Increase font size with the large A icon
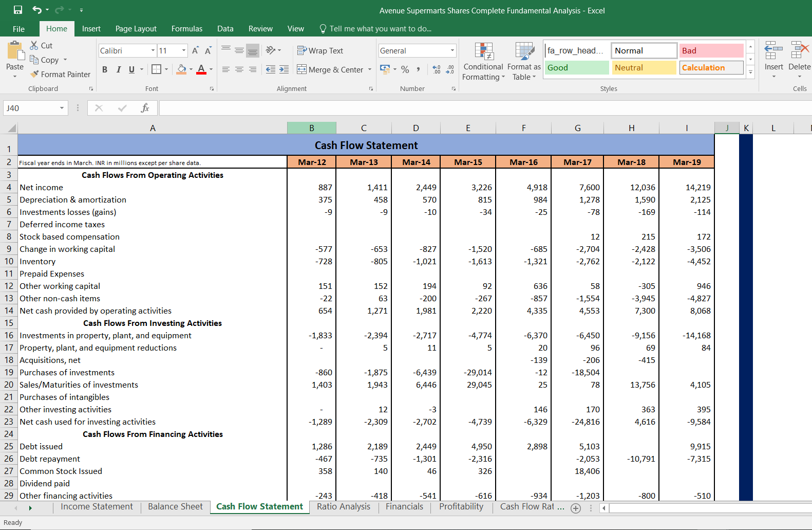Viewport: 812px width, 530px height. point(195,50)
